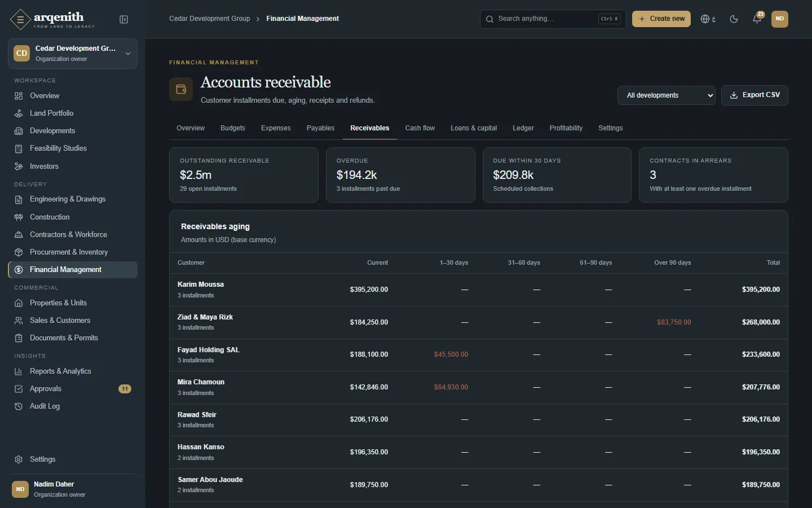Image resolution: width=812 pixels, height=508 pixels.
Task: Select the Profitability tab
Action: 566,128
